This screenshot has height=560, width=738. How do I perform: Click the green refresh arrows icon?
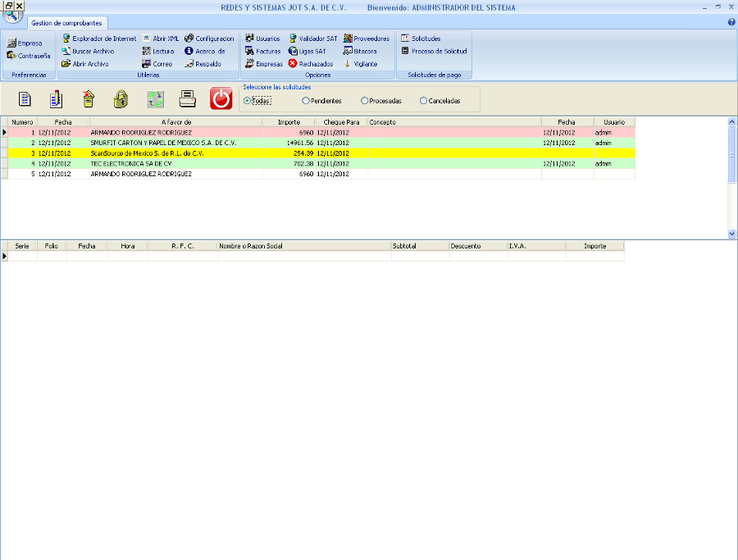click(x=155, y=99)
